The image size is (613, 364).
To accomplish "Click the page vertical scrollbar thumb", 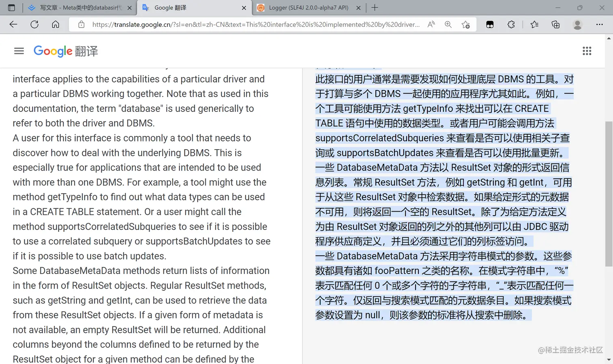I will [x=609, y=194].
